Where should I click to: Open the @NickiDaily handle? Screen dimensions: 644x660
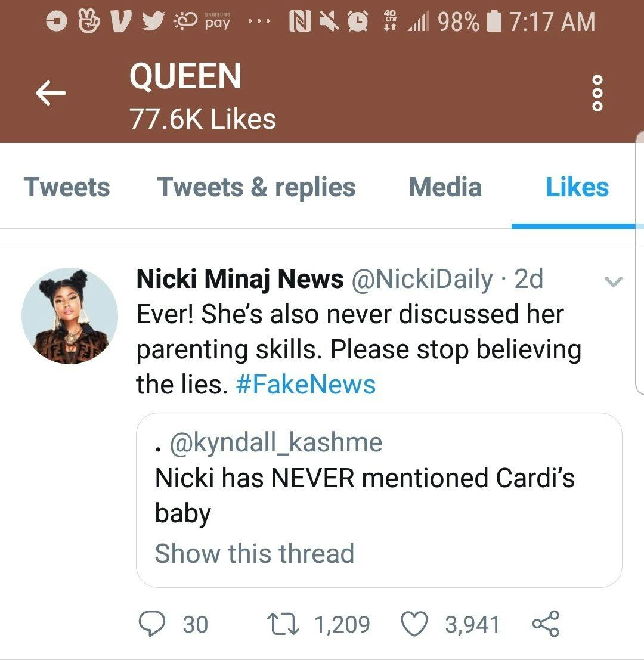[x=423, y=279]
